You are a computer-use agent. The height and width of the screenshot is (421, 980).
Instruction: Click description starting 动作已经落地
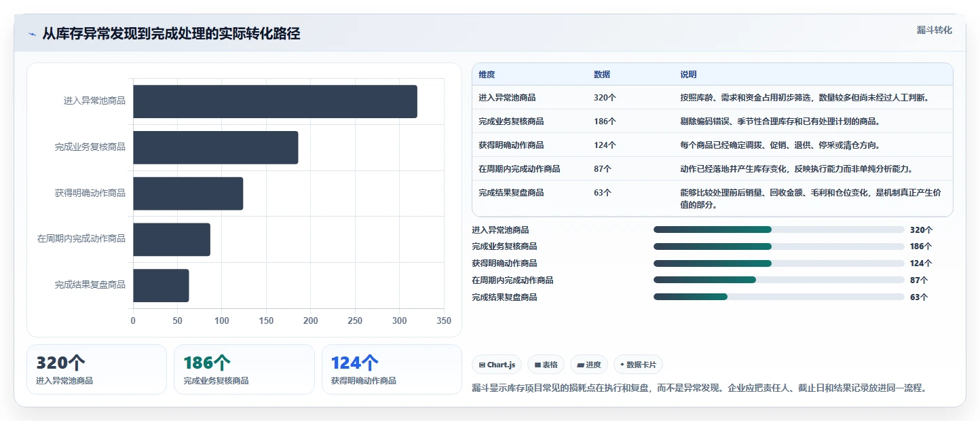pyautogui.click(x=796, y=169)
